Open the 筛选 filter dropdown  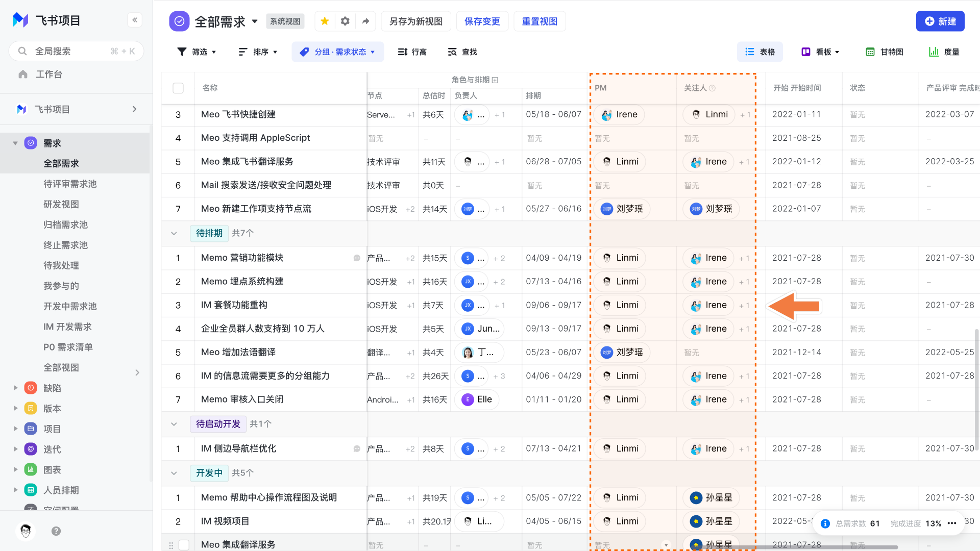tap(197, 52)
